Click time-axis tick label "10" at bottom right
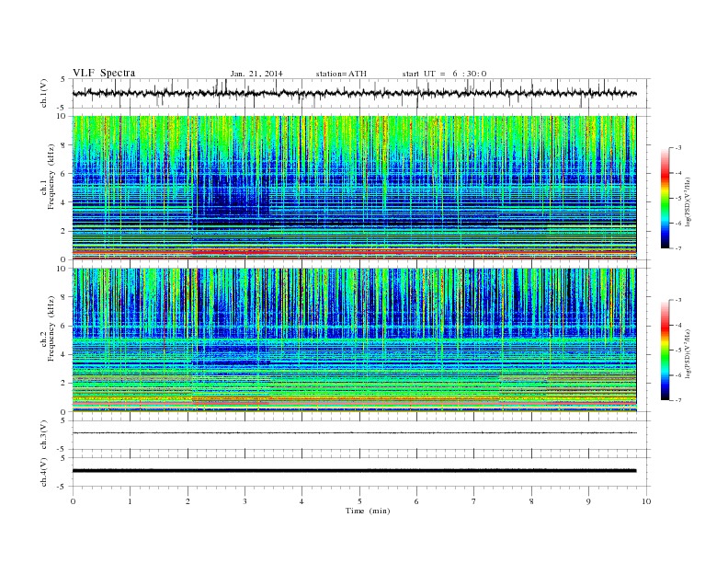Viewport: 728px width, 563px height. click(646, 501)
